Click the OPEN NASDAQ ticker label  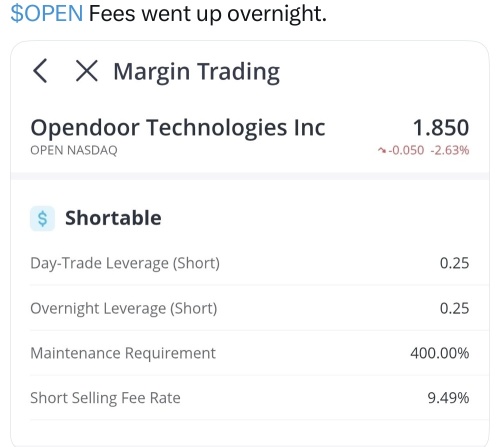[74, 150]
